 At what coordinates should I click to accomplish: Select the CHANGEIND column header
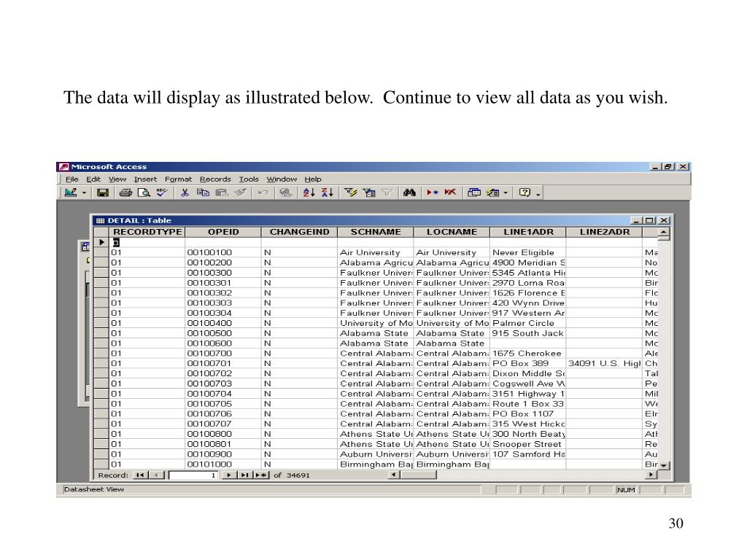tap(299, 232)
